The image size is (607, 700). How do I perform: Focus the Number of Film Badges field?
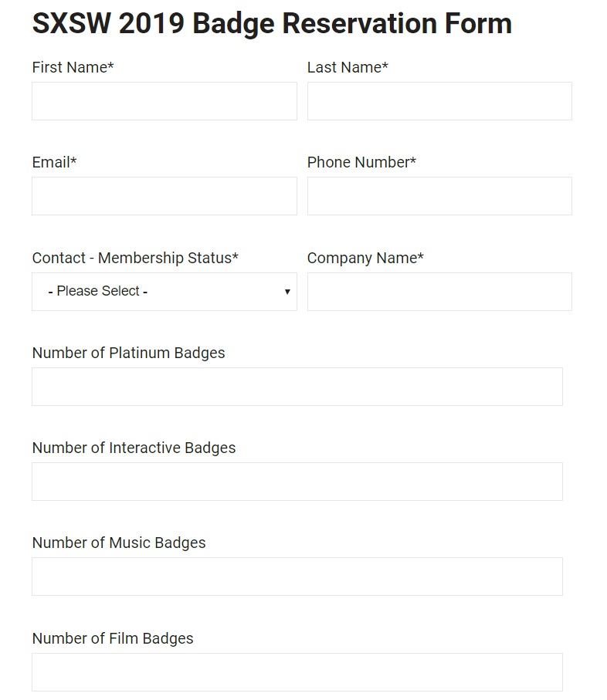(297, 672)
